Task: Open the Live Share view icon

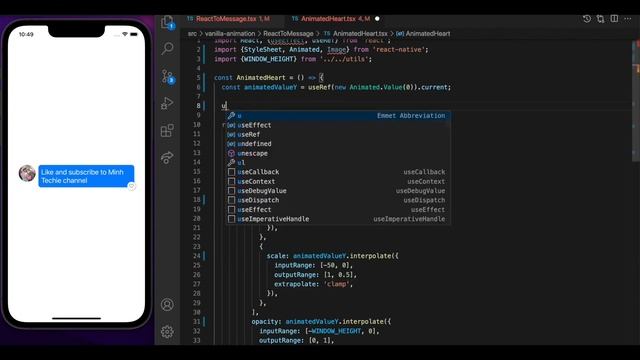Action: pyautogui.click(x=167, y=157)
